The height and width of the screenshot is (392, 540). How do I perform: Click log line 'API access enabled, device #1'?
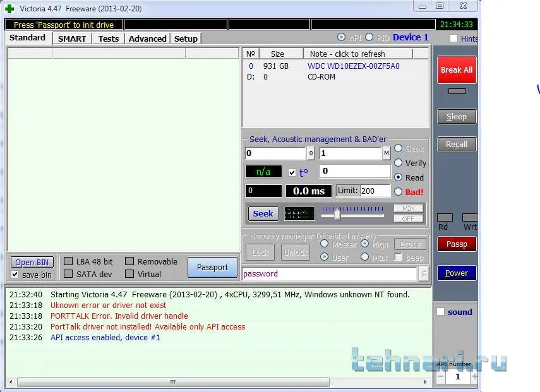click(105, 338)
